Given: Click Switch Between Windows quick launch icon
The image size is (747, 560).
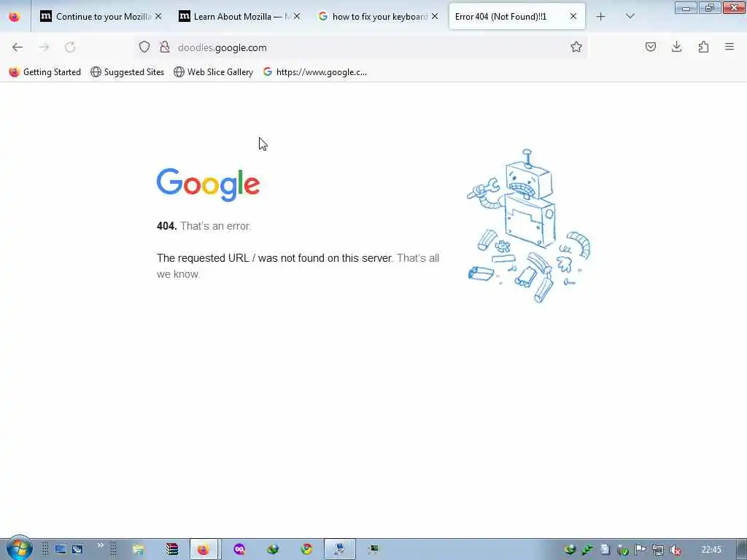Looking at the screenshot, I should point(77,550).
